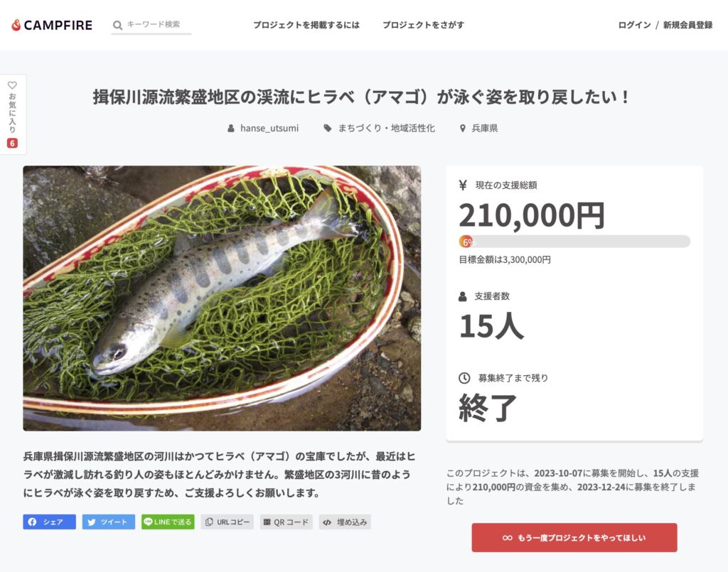This screenshot has height=572, width=728.
Task: Open the QRコード button
Action: tap(286, 522)
